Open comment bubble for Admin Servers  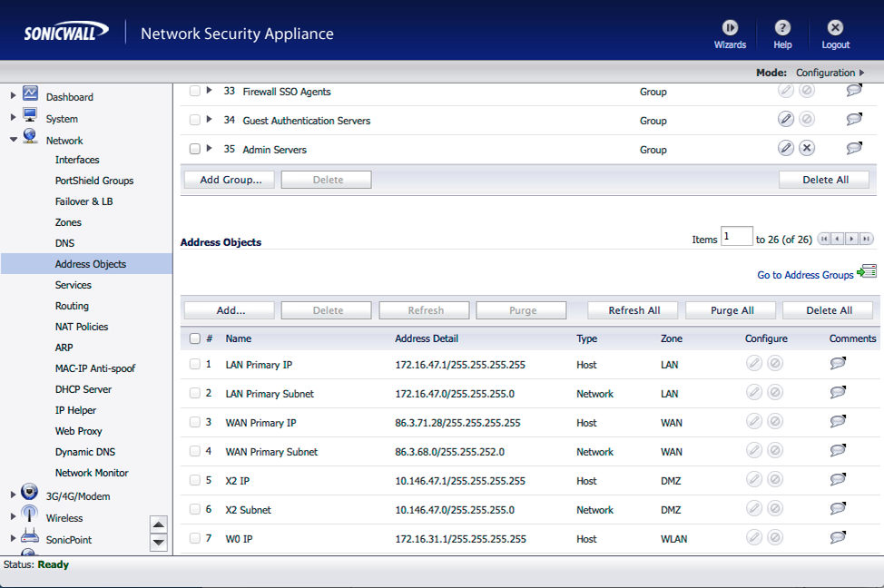click(x=854, y=148)
